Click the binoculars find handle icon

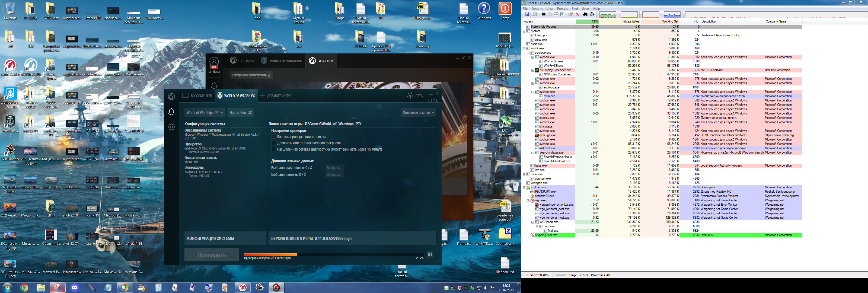pos(585,14)
